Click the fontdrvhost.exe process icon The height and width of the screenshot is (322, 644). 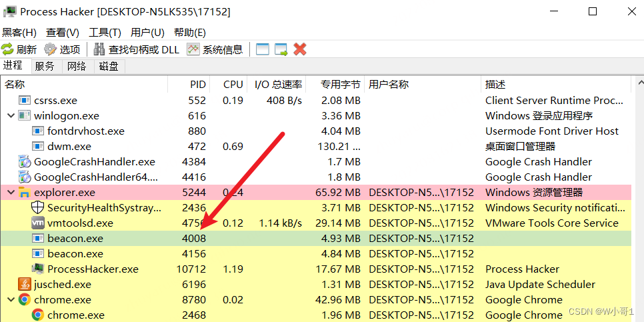(38, 131)
